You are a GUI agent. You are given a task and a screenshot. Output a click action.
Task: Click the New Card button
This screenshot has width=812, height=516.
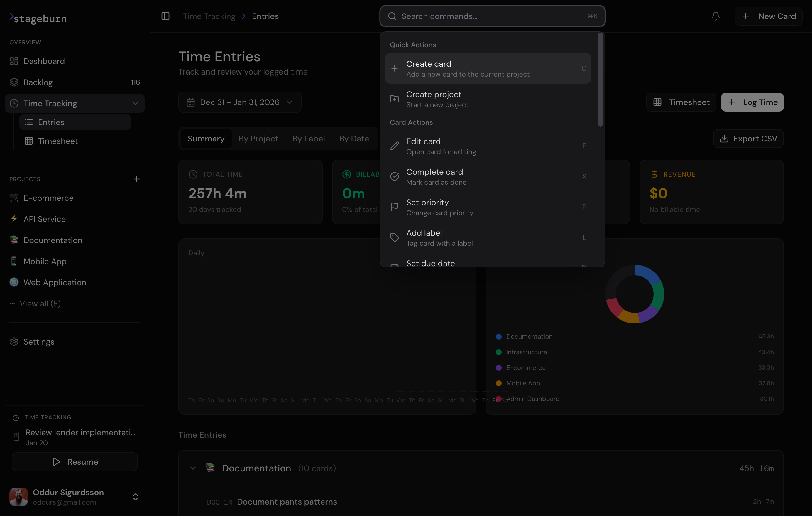pyautogui.click(x=768, y=16)
